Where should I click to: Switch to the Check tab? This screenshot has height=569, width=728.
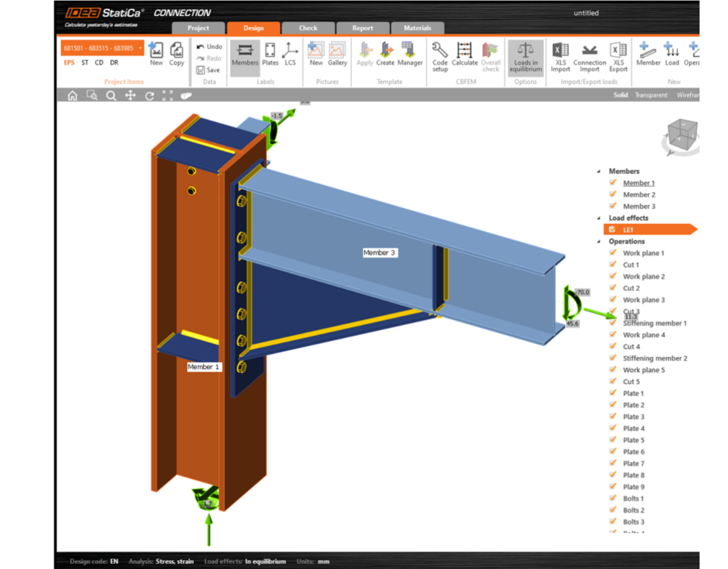coord(308,27)
